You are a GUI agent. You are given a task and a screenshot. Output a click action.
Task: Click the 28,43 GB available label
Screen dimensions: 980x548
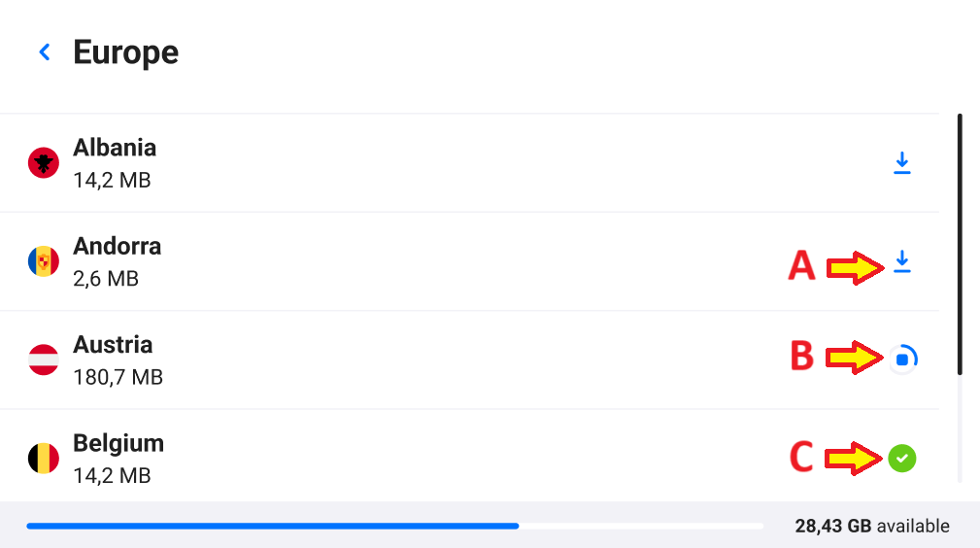coord(872,526)
